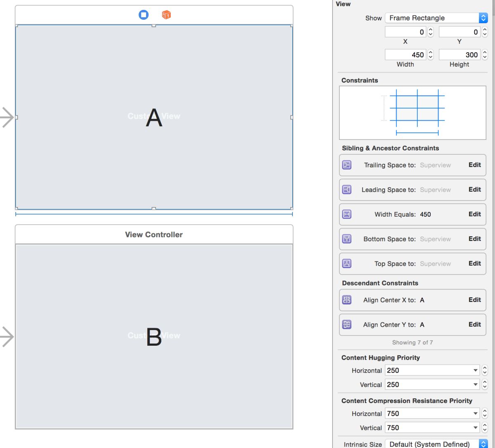Edit the Width Equals 450 constraint
The height and width of the screenshot is (448, 495).
pyautogui.click(x=474, y=214)
